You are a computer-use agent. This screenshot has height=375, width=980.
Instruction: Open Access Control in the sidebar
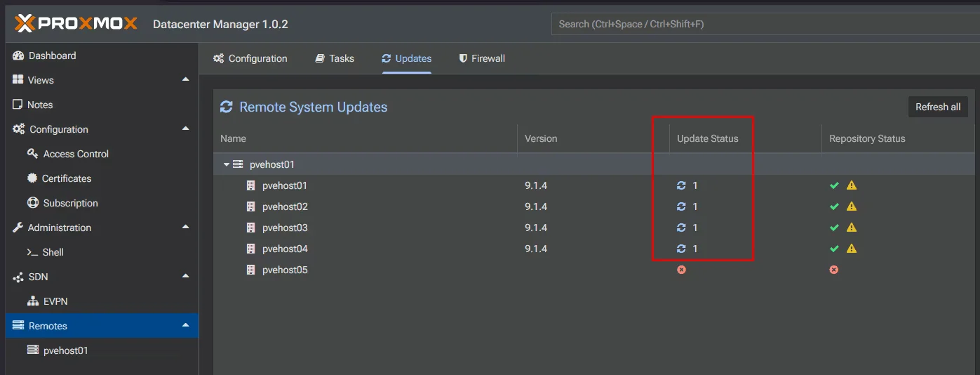click(x=76, y=154)
